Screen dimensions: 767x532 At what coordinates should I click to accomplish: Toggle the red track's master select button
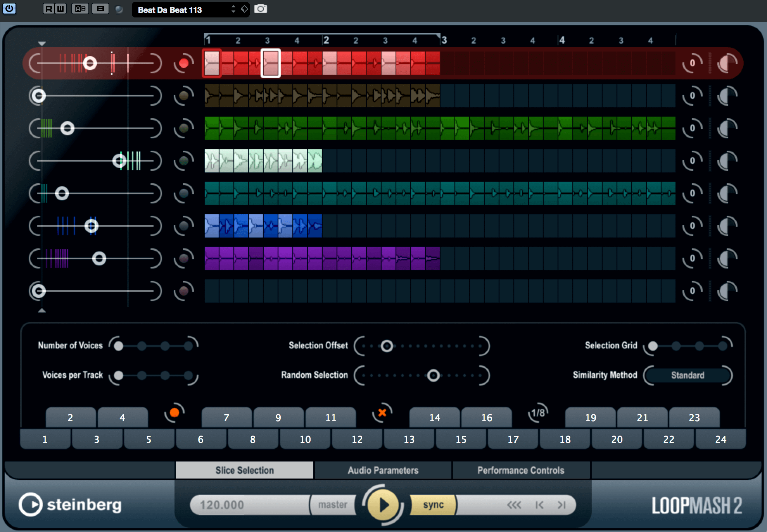184,63
